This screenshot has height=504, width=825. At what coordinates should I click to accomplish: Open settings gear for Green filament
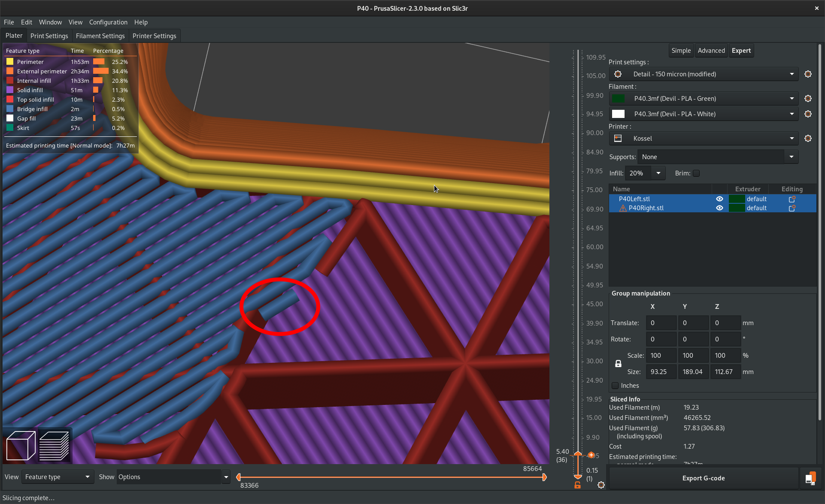coord(808,99)
